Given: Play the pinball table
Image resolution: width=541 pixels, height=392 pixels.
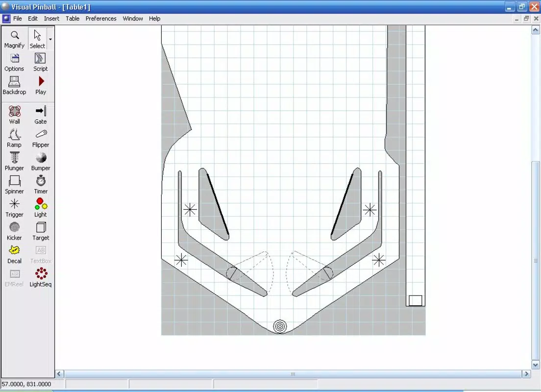Looking at the screenshot, I should click(x=40, y=86).
